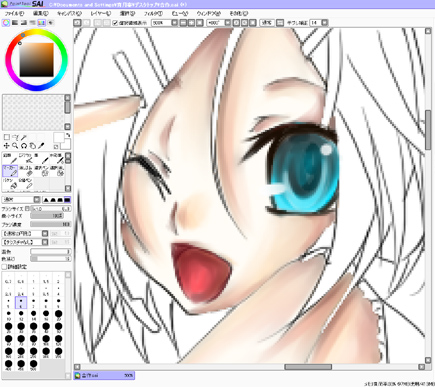
Task: Toggle show selection edge checkbox
Action: [x=115, y=23]
